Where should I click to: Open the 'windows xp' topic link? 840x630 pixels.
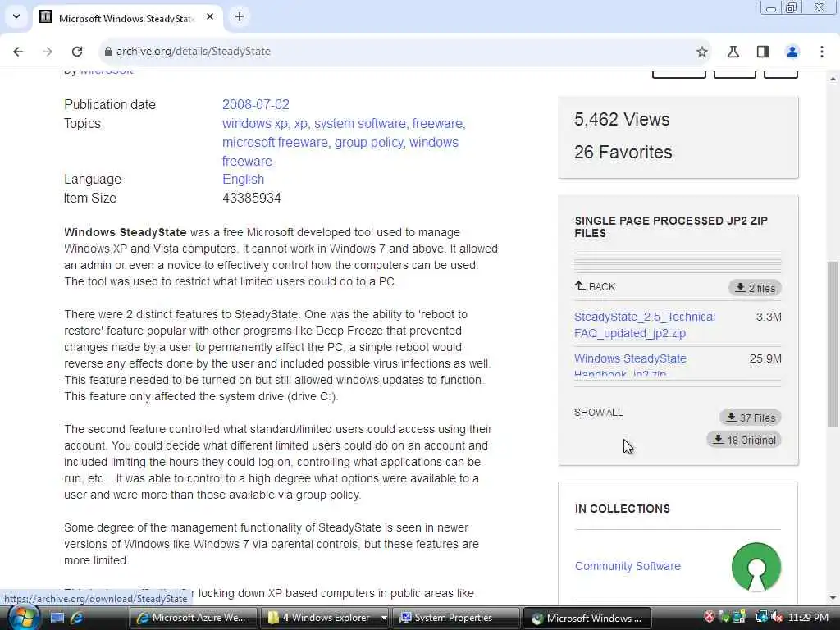coord(255,123)
